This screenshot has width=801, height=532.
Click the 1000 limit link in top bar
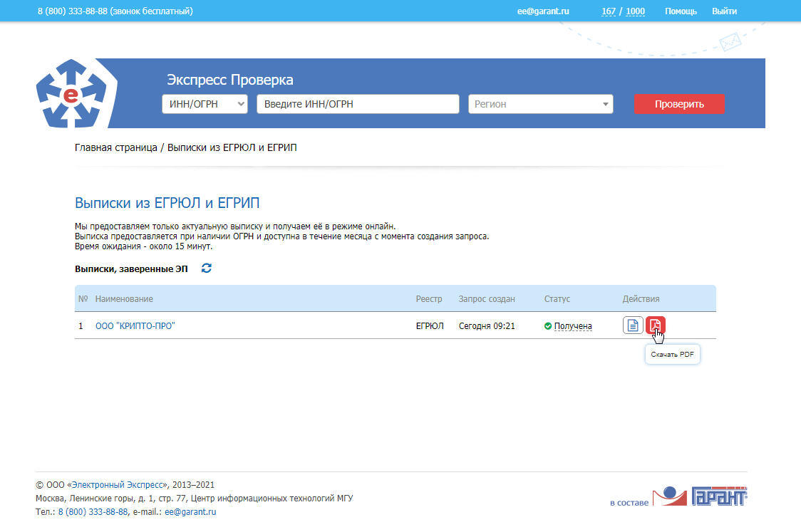[635, 11]
